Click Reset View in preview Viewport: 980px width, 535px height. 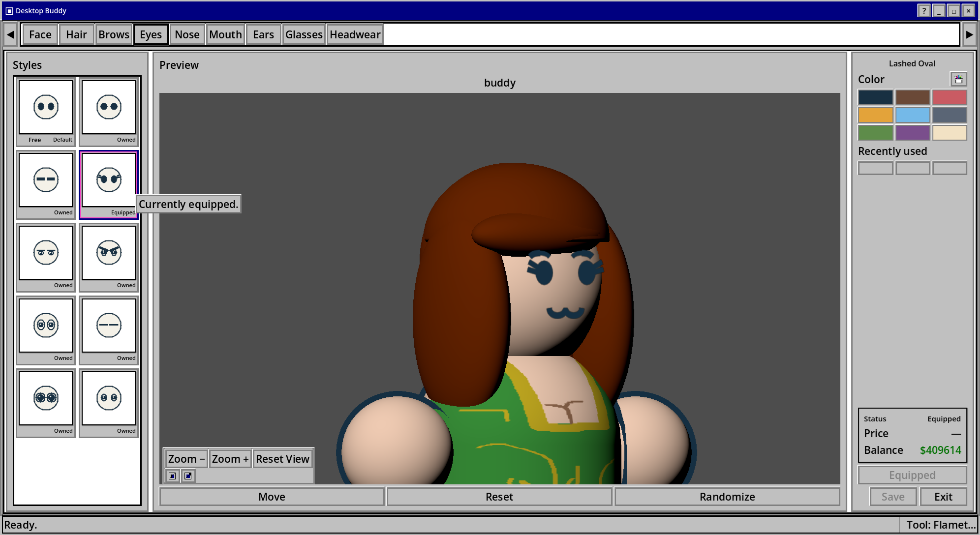click(282, 459)
